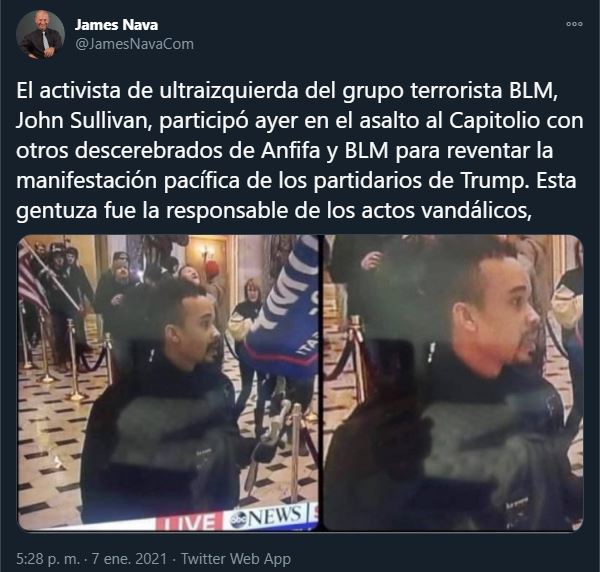Click the 5:28 p. m. timestamp
The width and height of the screenshot is (600, 572).
[48, 559]
